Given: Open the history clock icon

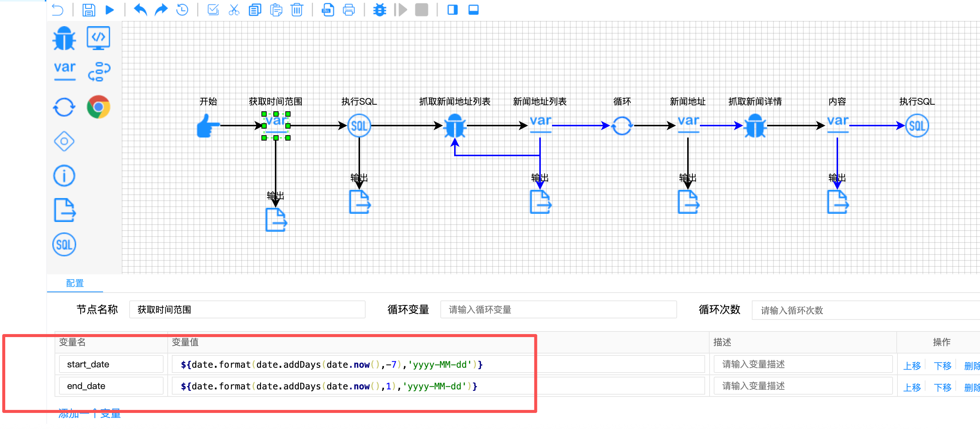Looking at the screenshot, I should pos(182,10).
